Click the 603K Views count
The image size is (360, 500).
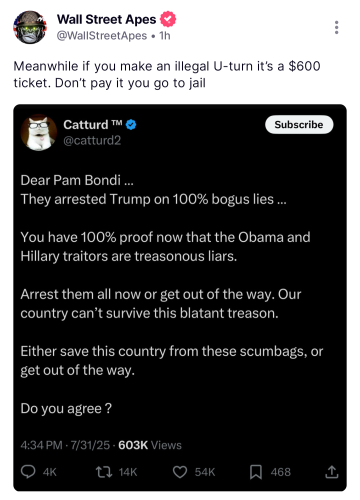click(x=150, y=445)
